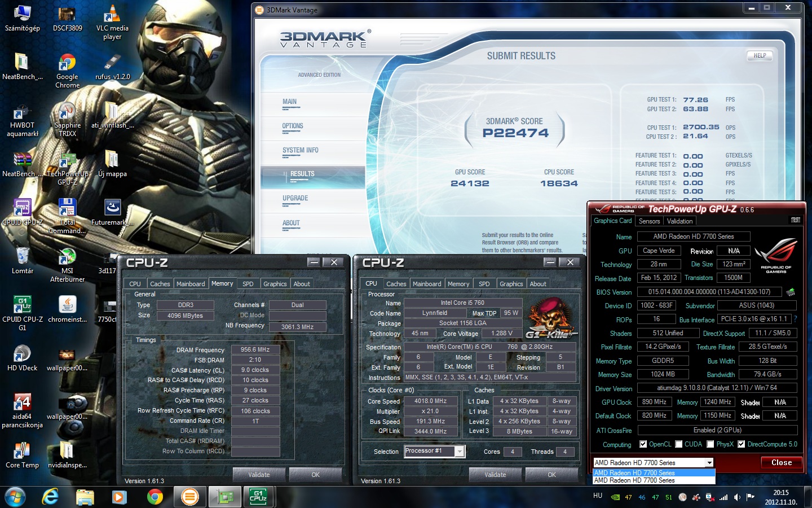Open the Google Chrome desktop shortcut
This screenshot has width=812, height=508.
tap(67, 71)
